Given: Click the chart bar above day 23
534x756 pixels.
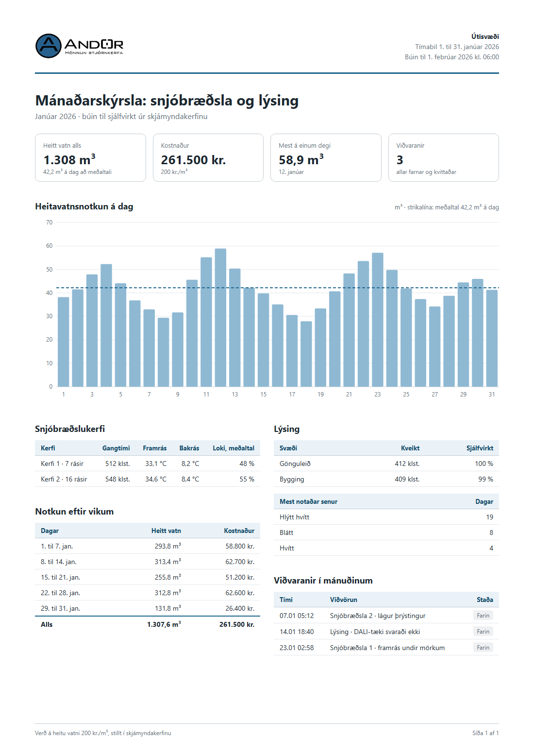Looking at the screenshot, I should point(378,320).
